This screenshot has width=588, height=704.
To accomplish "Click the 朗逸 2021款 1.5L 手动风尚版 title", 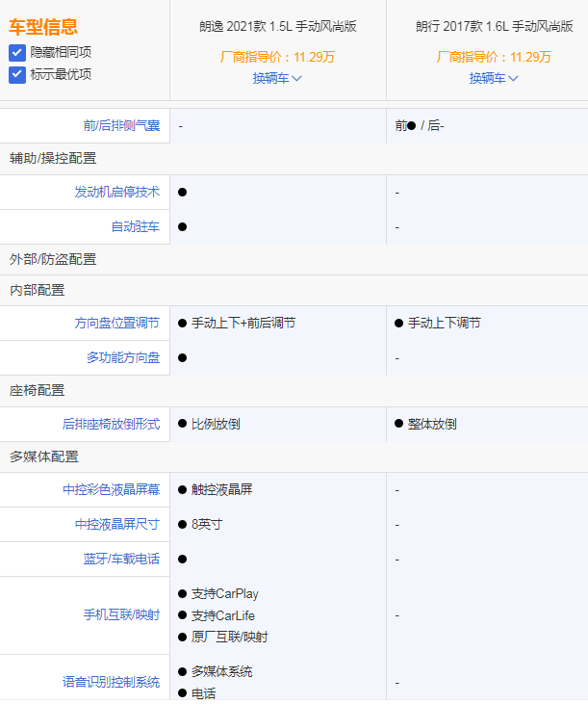I will click(x=277, y=26).
